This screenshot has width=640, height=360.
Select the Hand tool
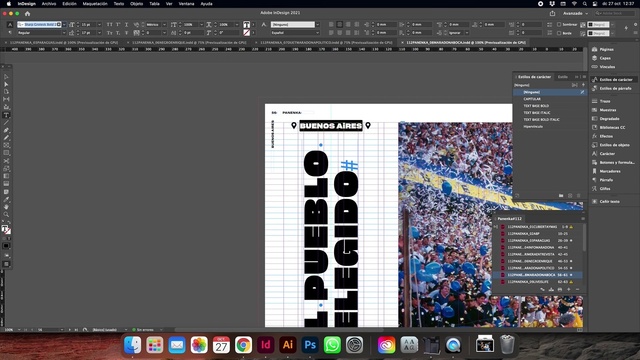pyautogui.click(x=6, y=207)
